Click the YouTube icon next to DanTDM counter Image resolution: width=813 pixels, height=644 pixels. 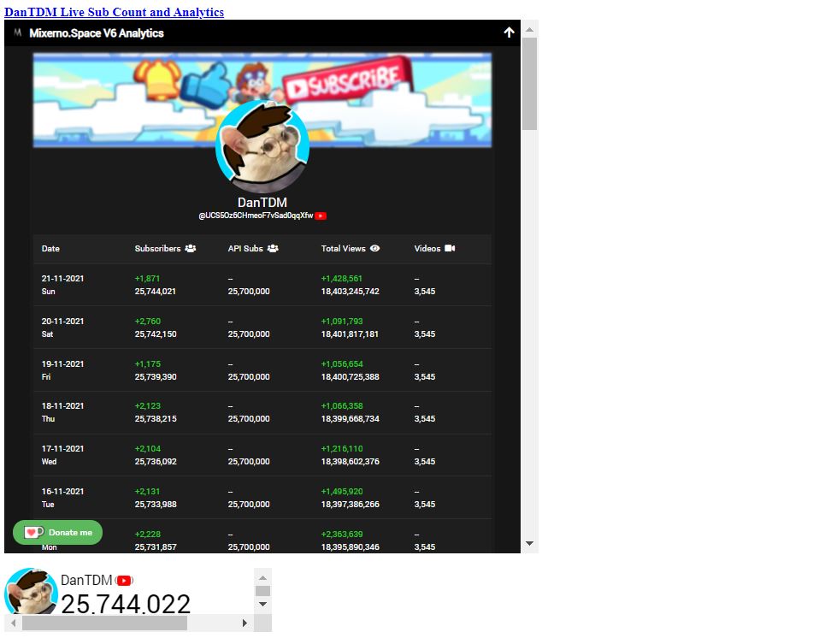click(x=124, y=580)
